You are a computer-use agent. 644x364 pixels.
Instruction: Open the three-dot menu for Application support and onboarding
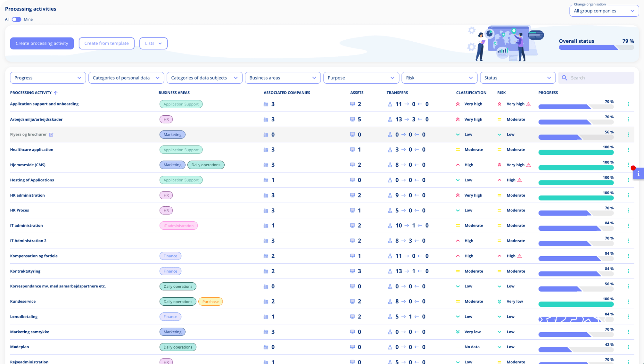(x=628, y=104)
